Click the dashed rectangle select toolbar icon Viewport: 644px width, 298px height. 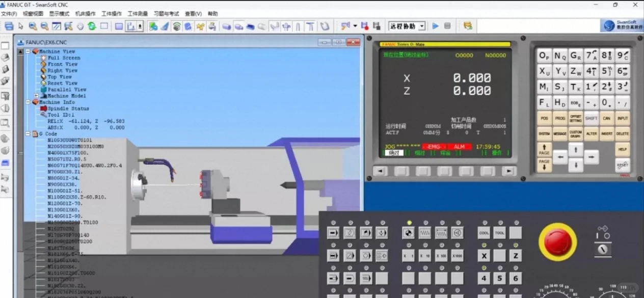pos(104,26)
